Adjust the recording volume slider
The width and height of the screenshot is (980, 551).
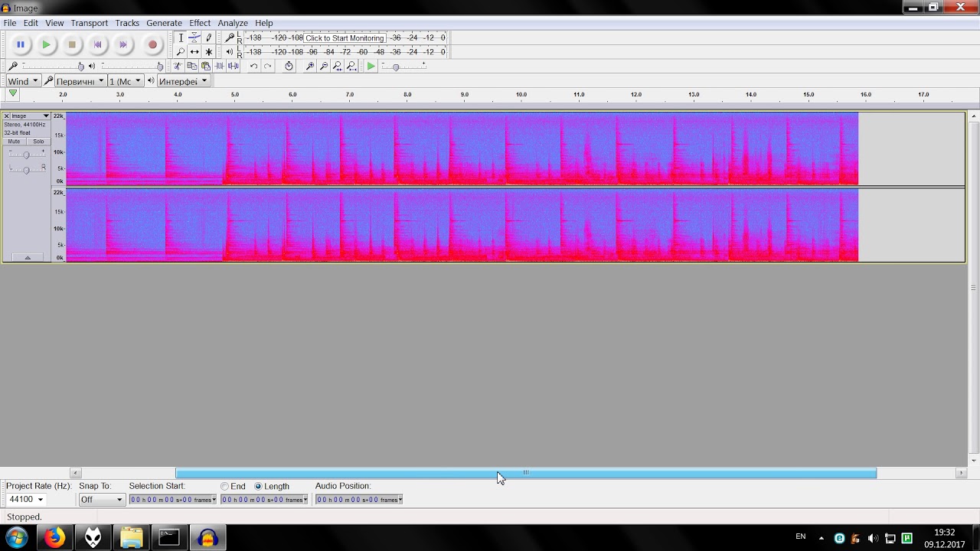pos(53,67)
